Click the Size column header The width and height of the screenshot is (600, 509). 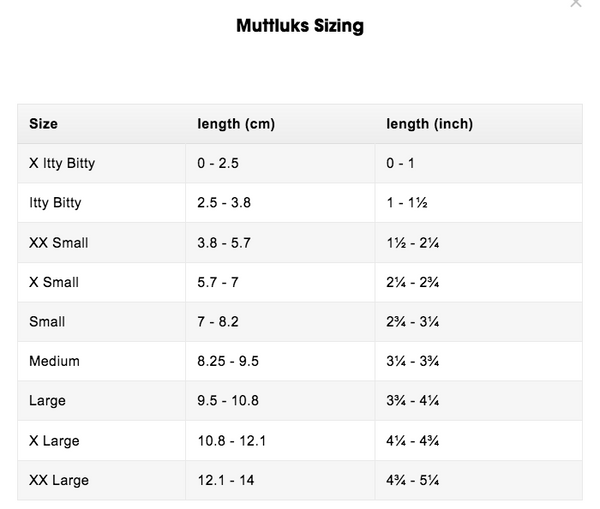click(101, 124)
